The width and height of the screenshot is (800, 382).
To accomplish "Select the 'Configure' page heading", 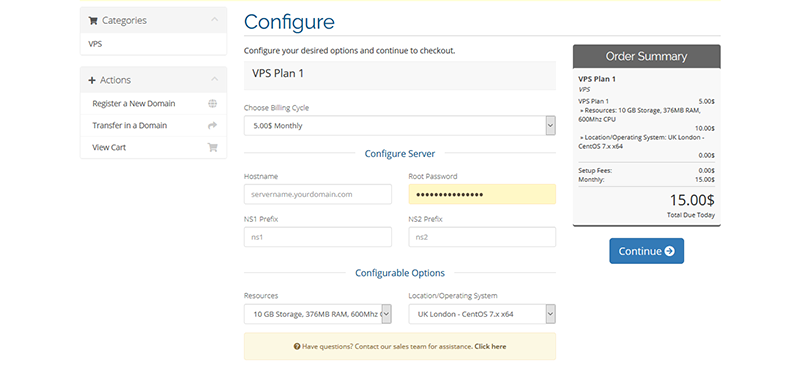I will (x=289, y=22).
